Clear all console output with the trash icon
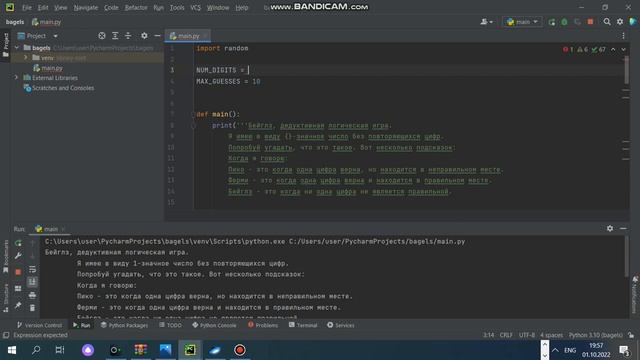The image size is (640, 360). coord(32,308)
